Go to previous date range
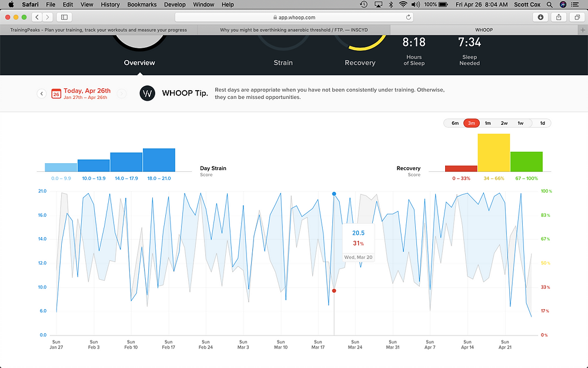The width and height of the screenshot is (588, 368). point(42,94)
